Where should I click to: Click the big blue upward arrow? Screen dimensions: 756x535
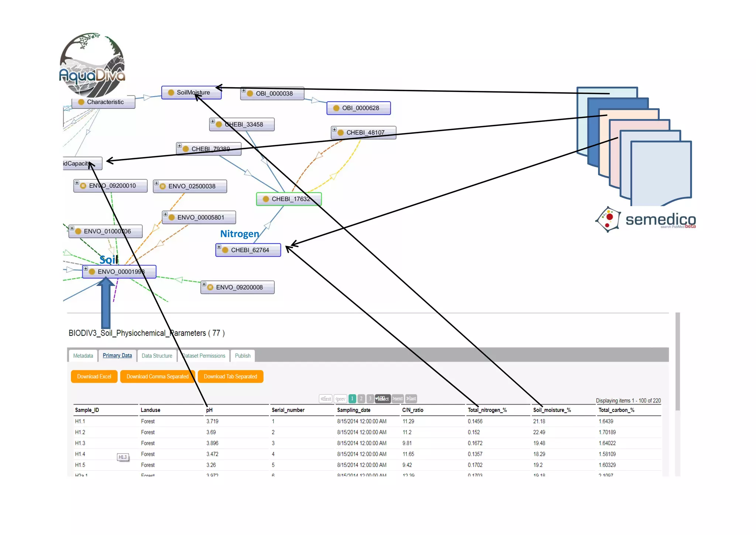106,302
